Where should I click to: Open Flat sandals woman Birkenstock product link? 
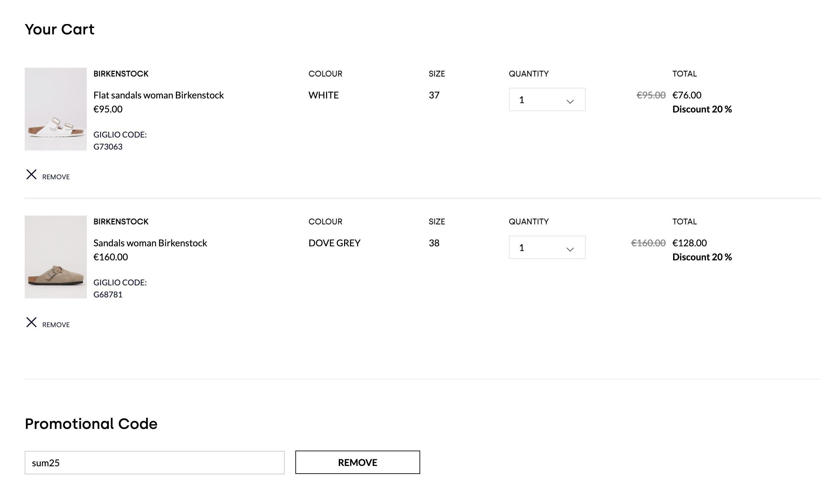[x=159, y=95]
